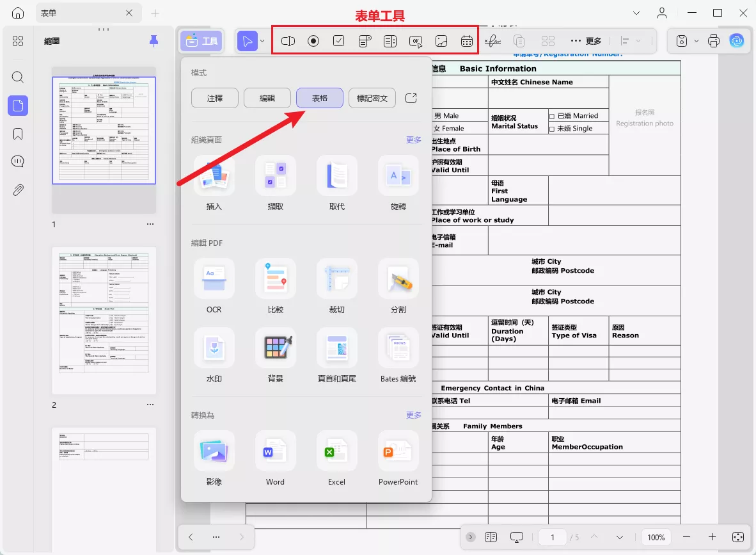756x555 pixels.
Task: Convert to Image (影像)
Action: pos(214,459)
